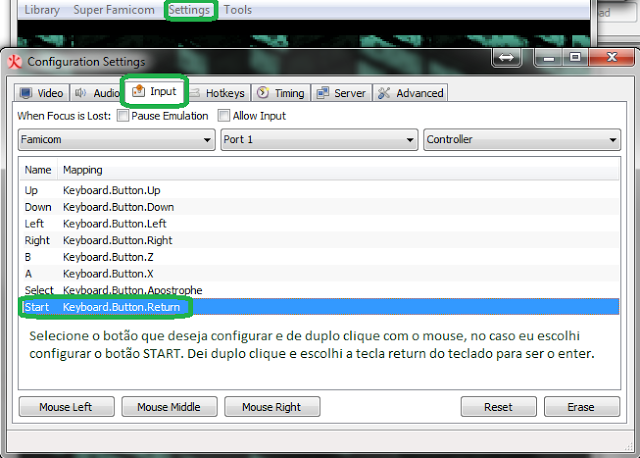
Task: Open the Tools menu
Action: [238, 10]
